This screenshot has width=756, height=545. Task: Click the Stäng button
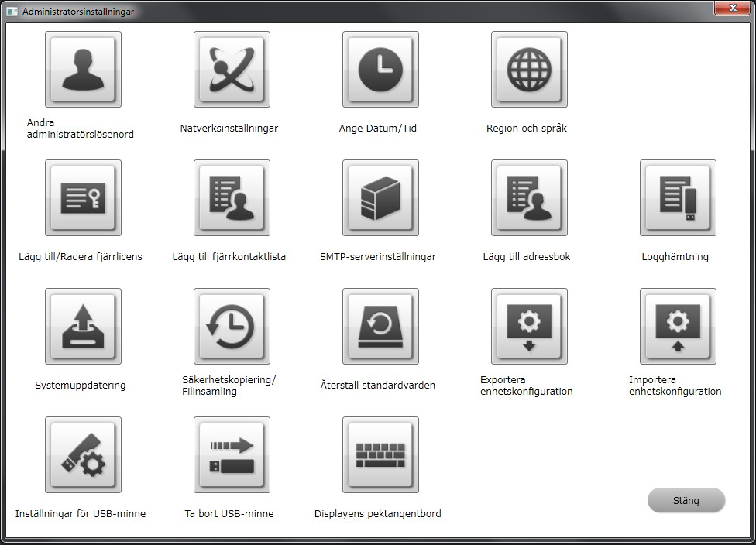tap(686, 501)
